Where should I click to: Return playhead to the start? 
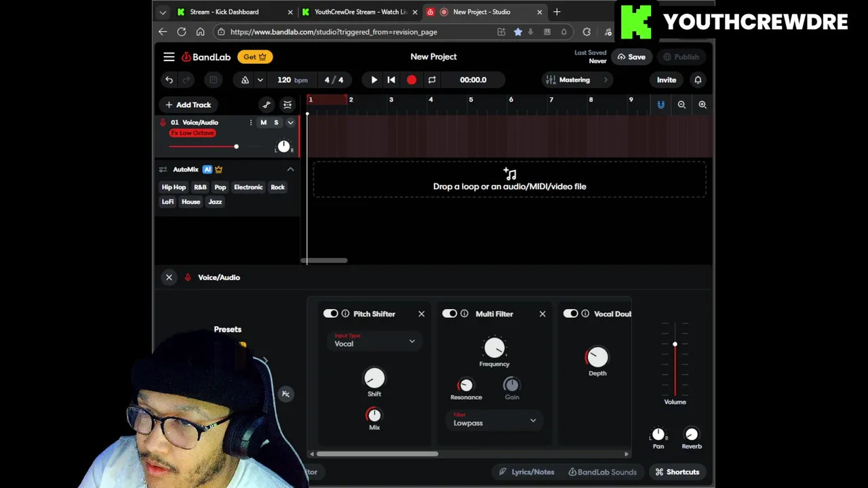point(391,80)
